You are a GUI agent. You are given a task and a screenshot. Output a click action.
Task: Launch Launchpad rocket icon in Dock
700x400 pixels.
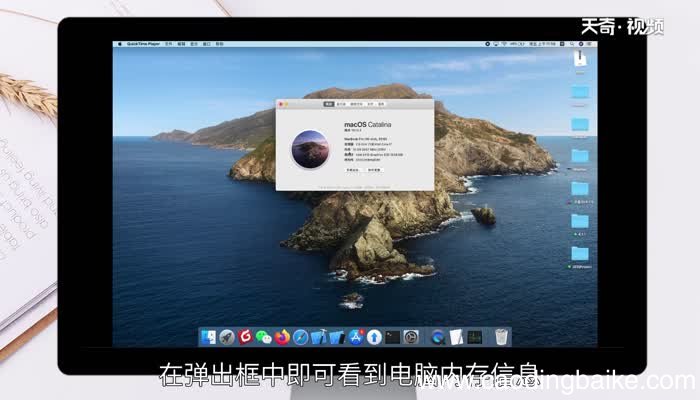227,338
